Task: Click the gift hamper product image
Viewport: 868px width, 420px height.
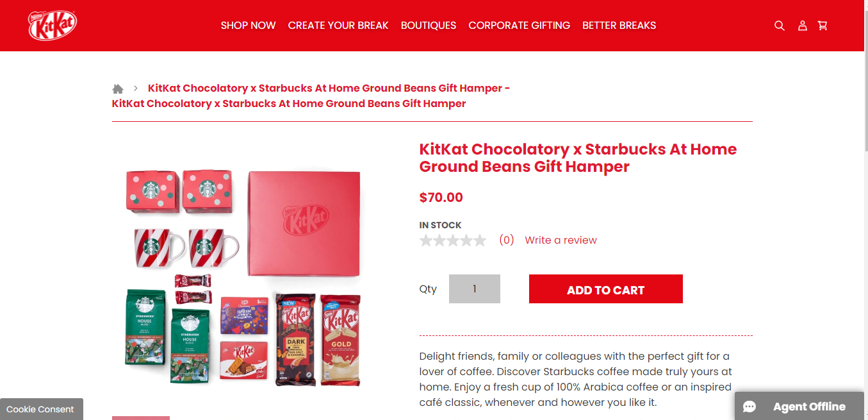Action: pos(243,277)
